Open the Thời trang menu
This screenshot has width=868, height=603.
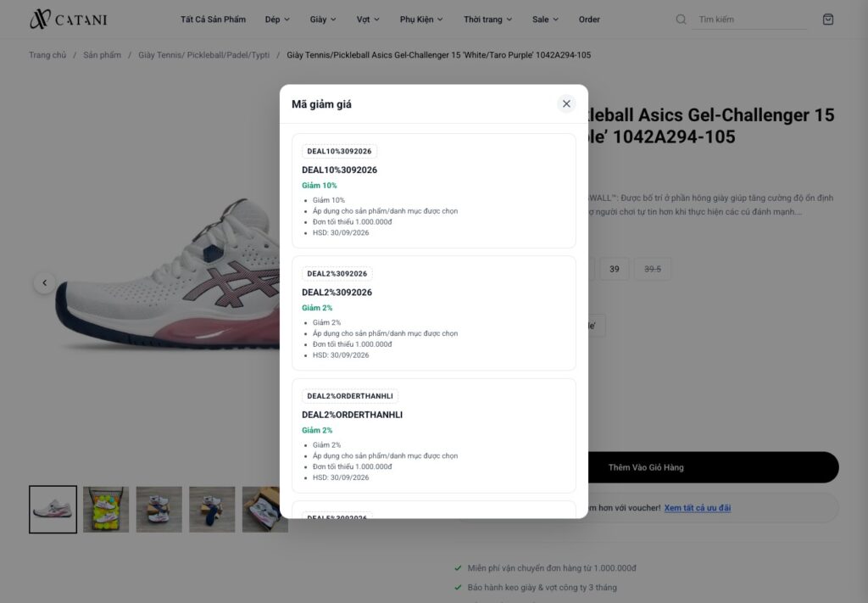pos(487,20)
